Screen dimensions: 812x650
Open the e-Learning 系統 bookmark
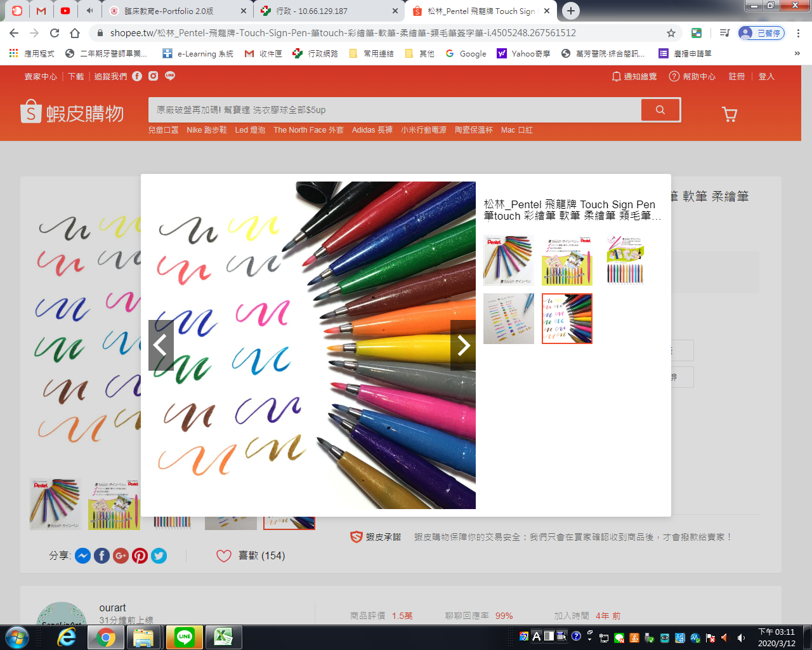click(x=198, y=54)
